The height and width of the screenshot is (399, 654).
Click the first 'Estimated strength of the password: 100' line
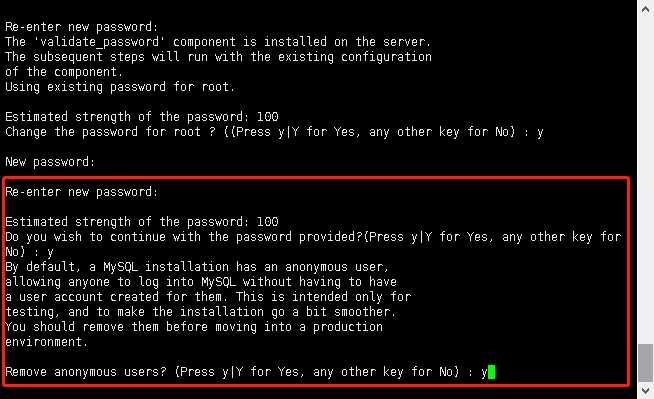pos(142,117)
